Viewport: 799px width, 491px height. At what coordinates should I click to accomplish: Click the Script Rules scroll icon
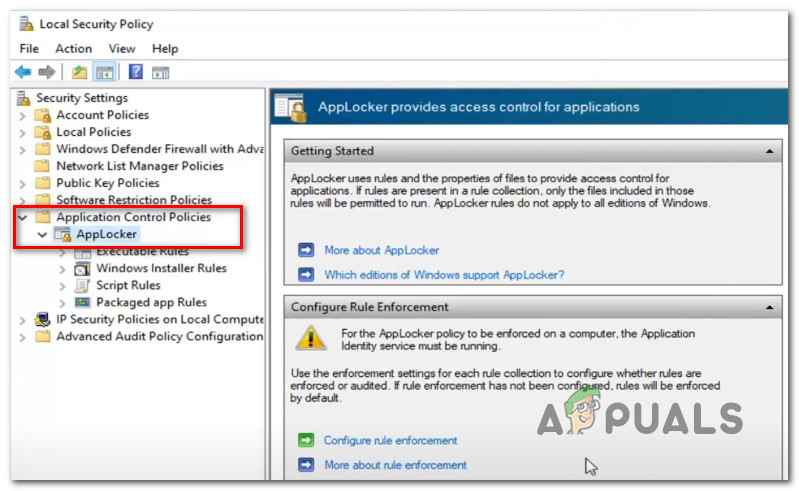tap(82, 285)
